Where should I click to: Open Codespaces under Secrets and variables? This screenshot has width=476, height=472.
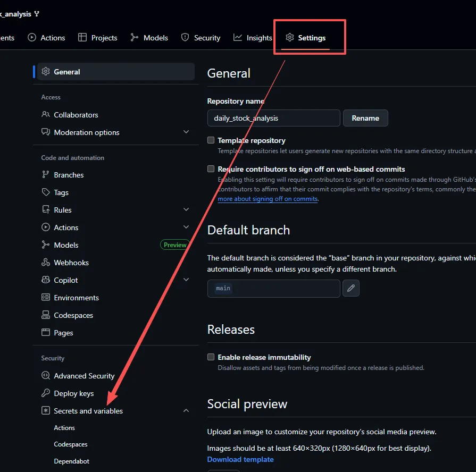coord(70,444)
